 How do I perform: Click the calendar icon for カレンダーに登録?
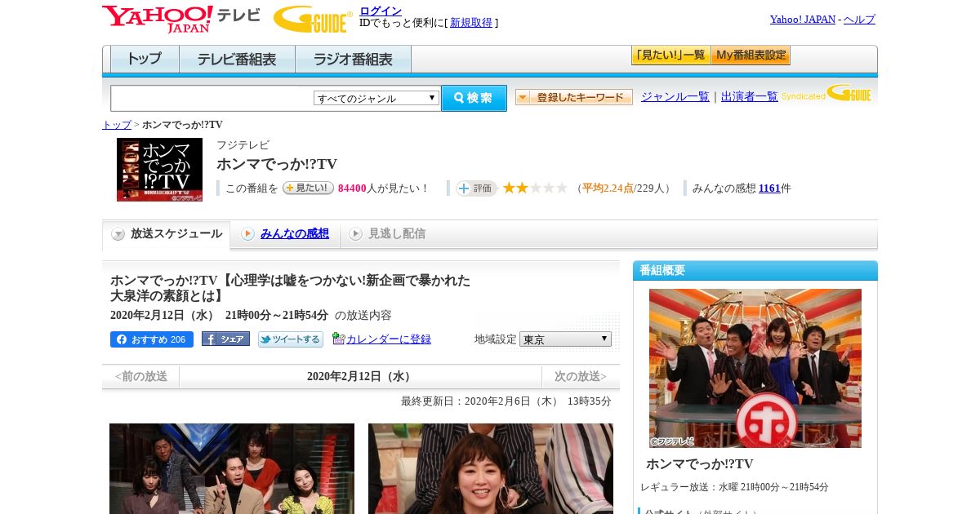point(339,339)
